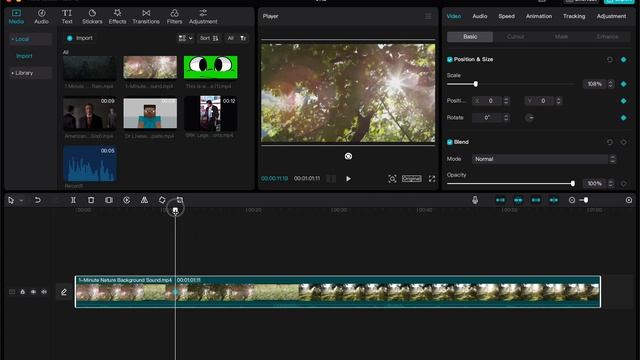The width and height of the screenshot is (640, 360).
Task: Start voice recording with the microphone icon
Action: [475, 200]
